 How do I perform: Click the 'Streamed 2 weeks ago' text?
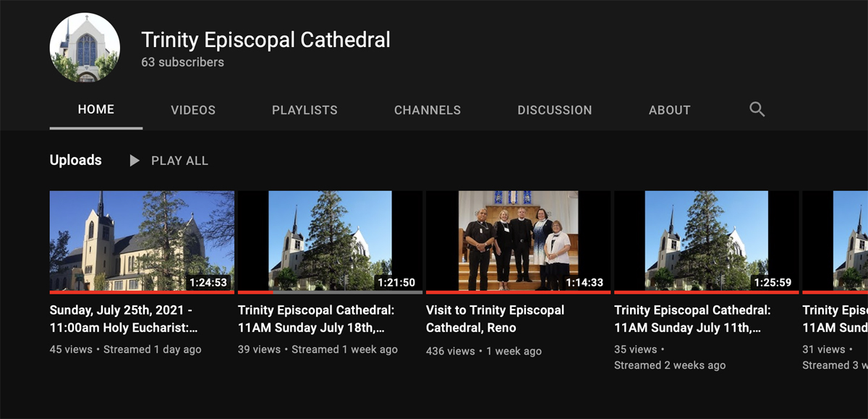670,365
